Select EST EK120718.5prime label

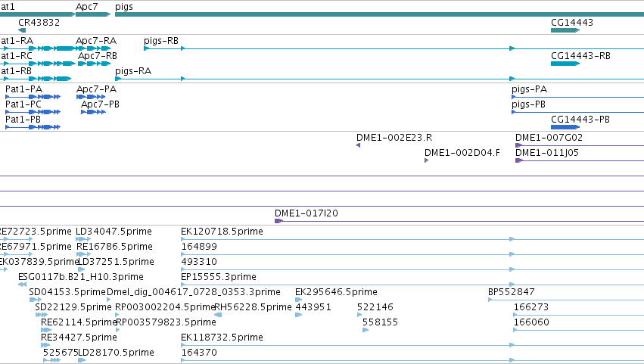click(x=222, y=232)
